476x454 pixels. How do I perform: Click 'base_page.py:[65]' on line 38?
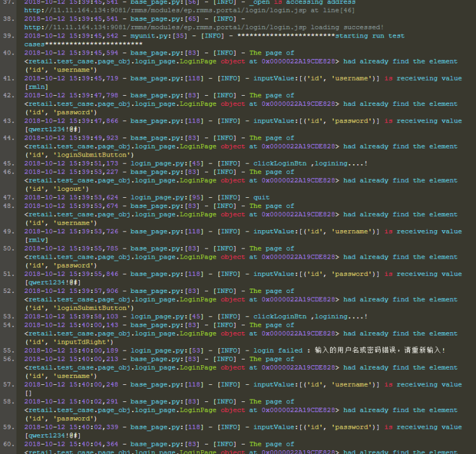(x=165, y=19)
